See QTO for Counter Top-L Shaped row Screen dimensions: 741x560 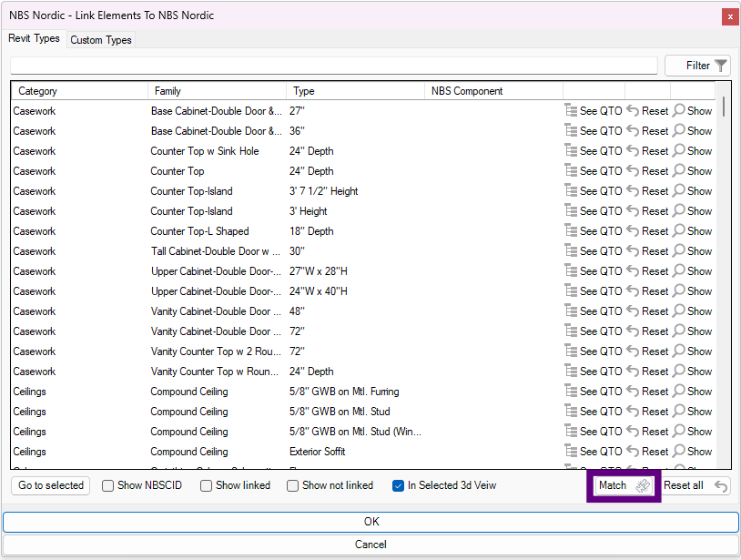point(594,231)
